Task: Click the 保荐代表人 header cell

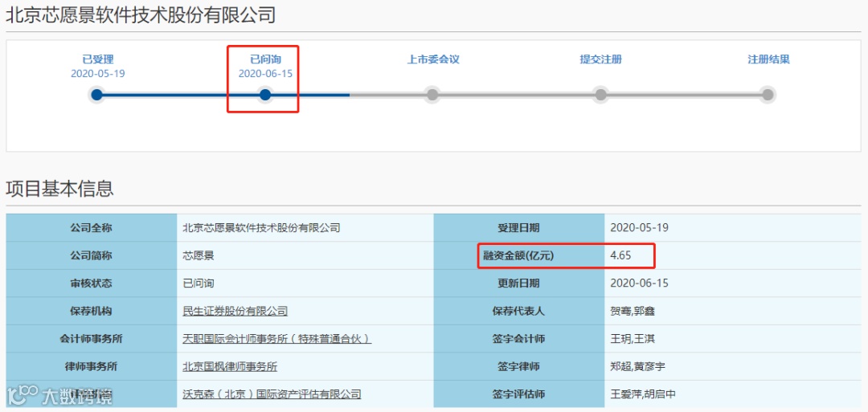Action: (x=518, y=311)
